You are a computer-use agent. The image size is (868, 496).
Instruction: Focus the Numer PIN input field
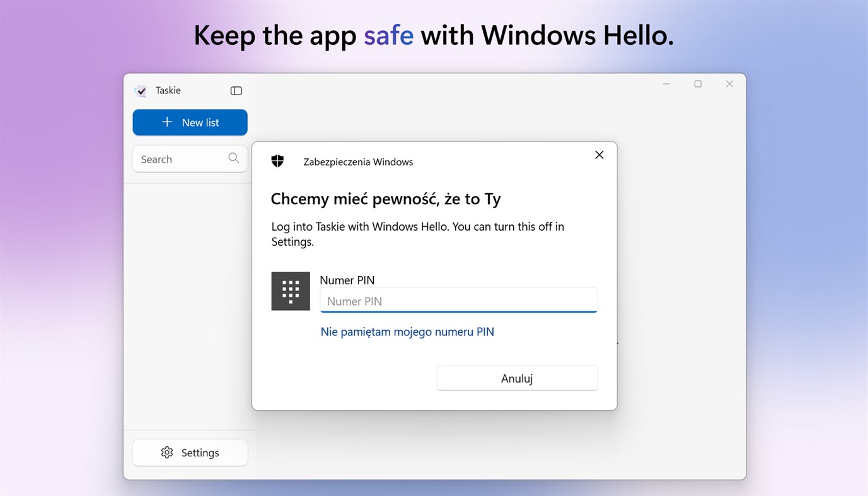click(x=458, y=301)
